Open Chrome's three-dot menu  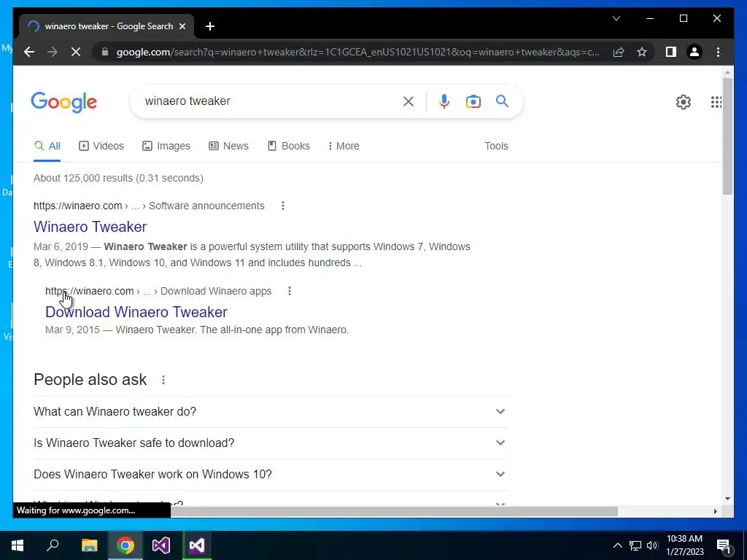pos(718,52)
